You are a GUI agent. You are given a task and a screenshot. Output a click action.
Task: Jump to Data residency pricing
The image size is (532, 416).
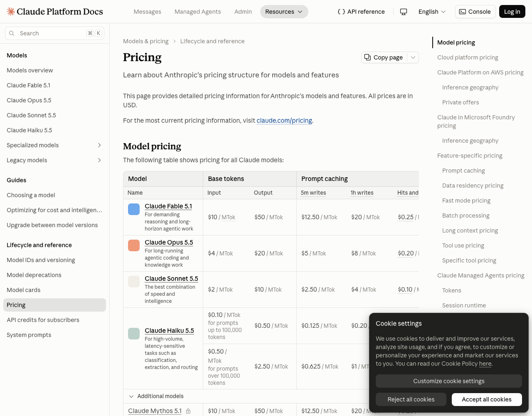[473, 186]
